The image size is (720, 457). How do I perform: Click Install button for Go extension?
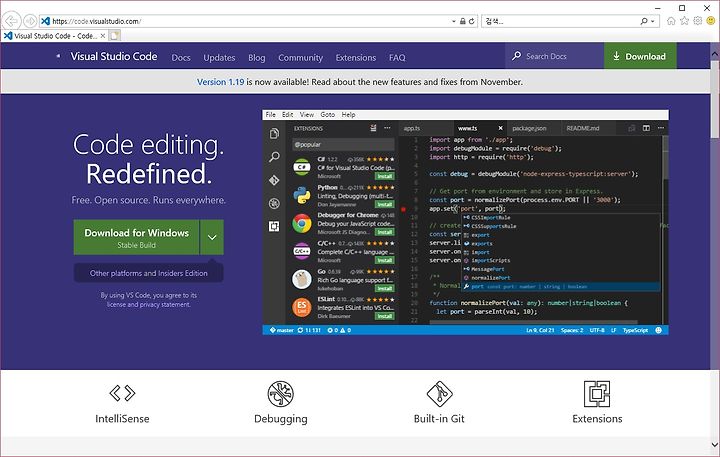[385, 288]
